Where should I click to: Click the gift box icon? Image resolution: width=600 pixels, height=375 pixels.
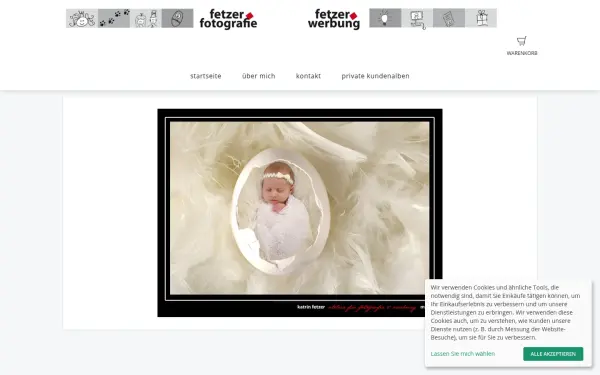(x=481, y=18)
